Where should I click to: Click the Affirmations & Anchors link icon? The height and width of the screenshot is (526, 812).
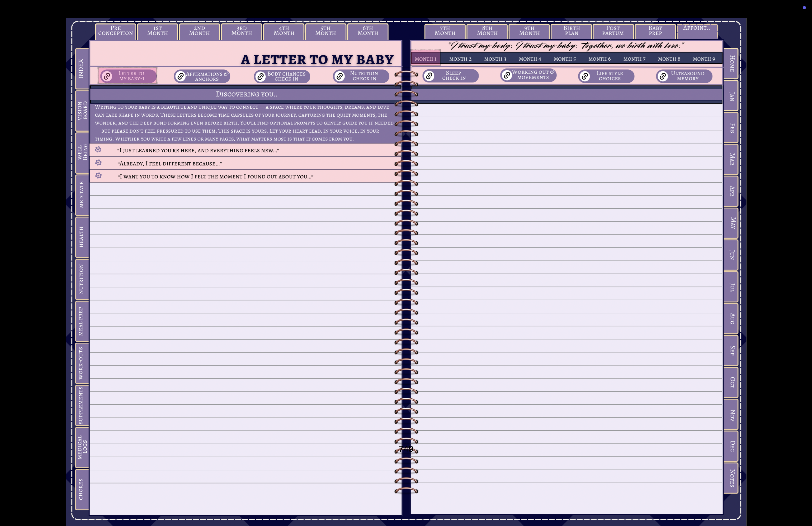point(180,77)
